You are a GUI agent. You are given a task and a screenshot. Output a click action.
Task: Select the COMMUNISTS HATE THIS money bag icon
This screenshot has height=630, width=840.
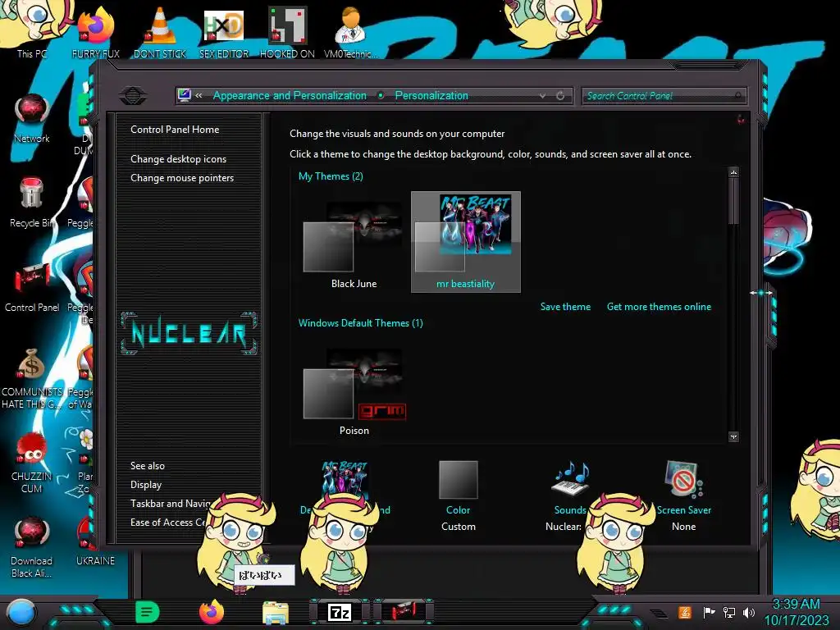click(x=32, y=378)
